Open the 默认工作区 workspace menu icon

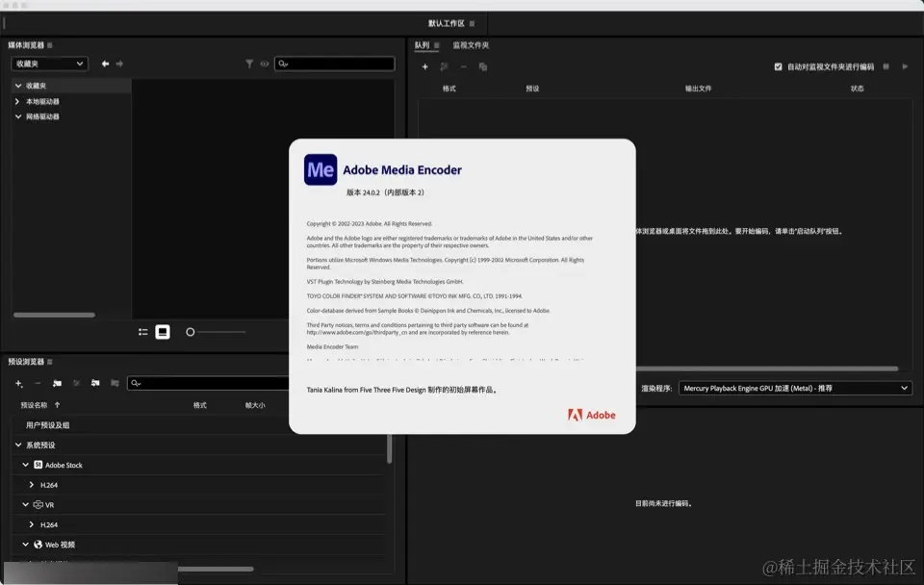(x=472, y=23)
